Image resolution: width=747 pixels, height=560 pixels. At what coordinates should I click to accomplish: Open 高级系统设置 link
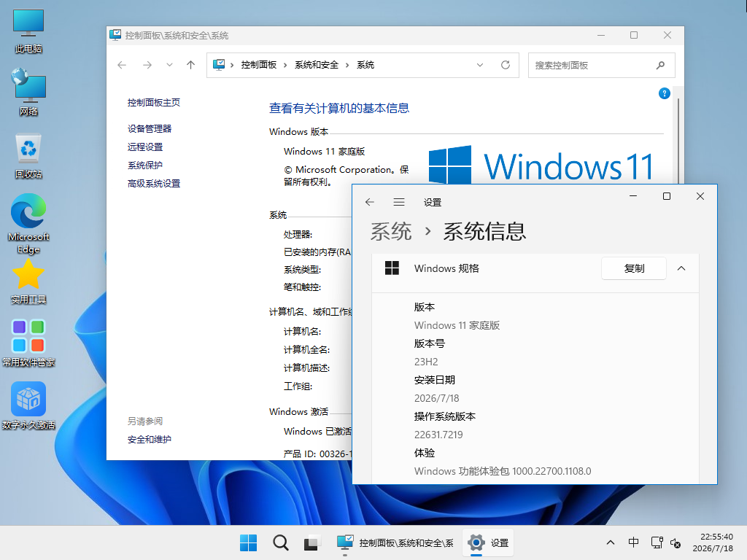[153, 183]
